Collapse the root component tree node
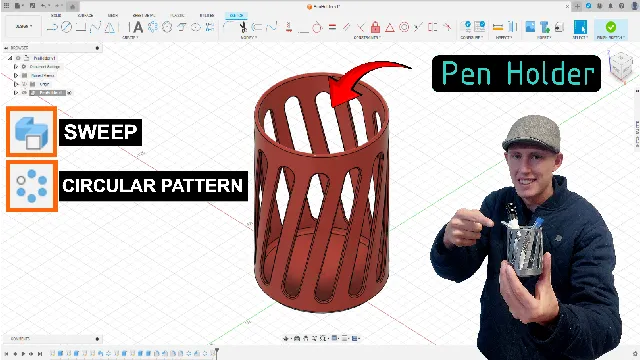640x360 pixels. (x=10, y=58)
